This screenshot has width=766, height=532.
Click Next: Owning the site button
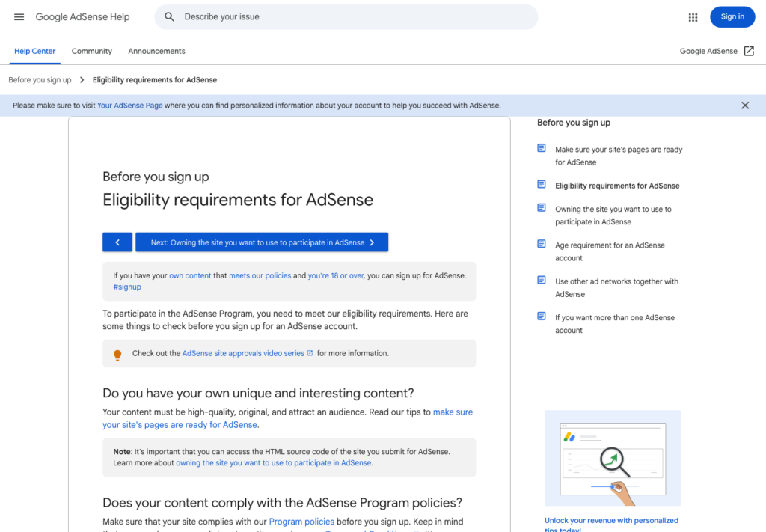(262, 242)
